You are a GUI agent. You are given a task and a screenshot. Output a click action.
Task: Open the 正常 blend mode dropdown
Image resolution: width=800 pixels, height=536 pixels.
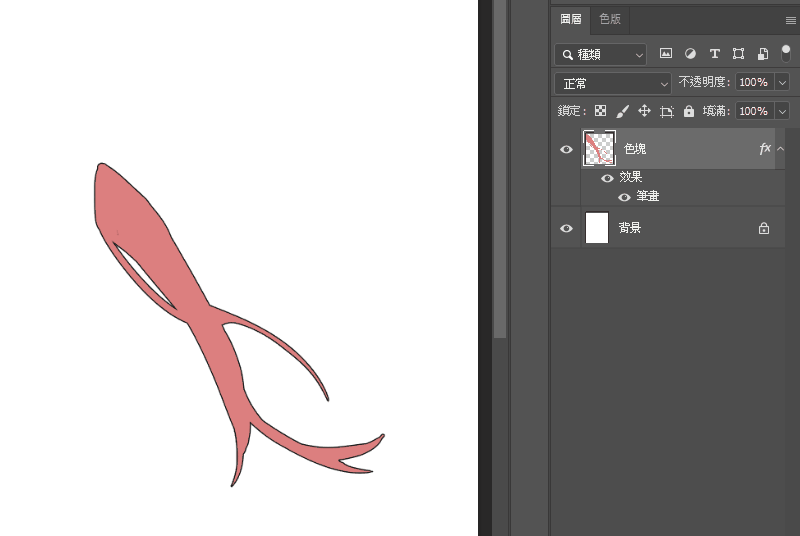coord(613,83)
